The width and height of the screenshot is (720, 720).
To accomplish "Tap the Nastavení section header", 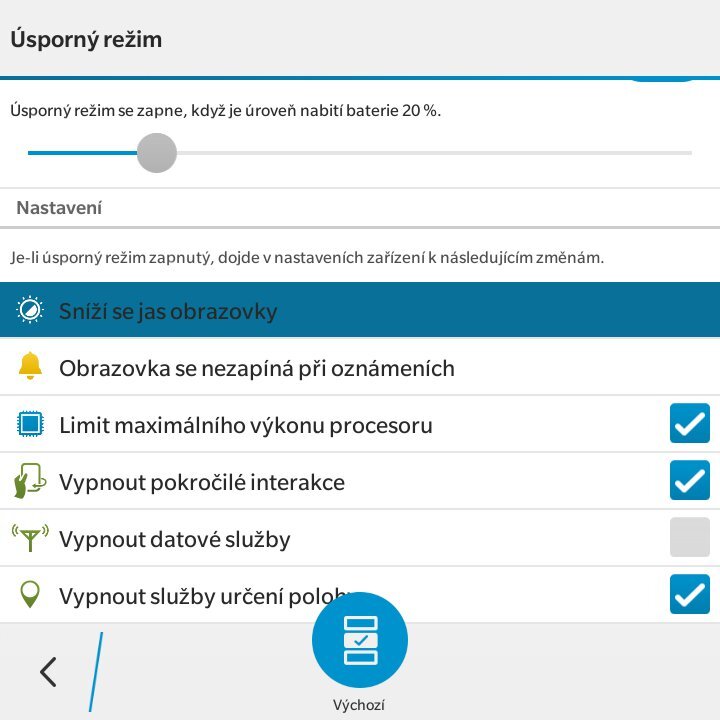I will [59, 208].
